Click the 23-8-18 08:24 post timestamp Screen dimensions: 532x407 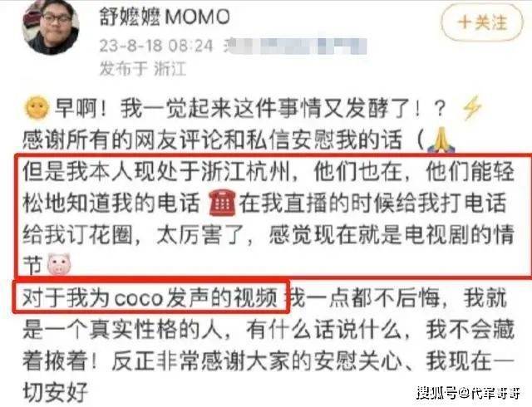click(x=156, y=46)
